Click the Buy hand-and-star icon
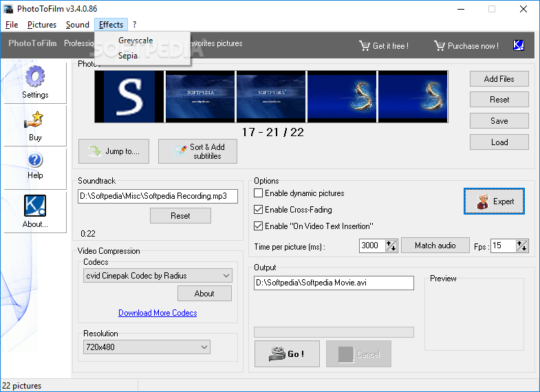 pyautogui.click(x=34, y=120)
